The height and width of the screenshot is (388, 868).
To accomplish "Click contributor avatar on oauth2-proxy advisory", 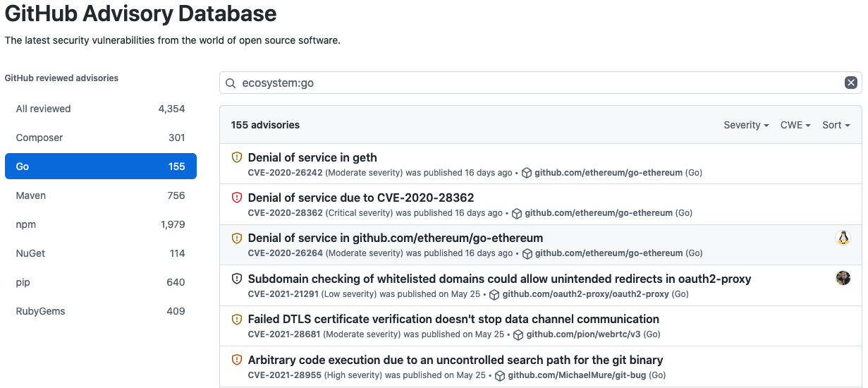I will click(843, 278).
